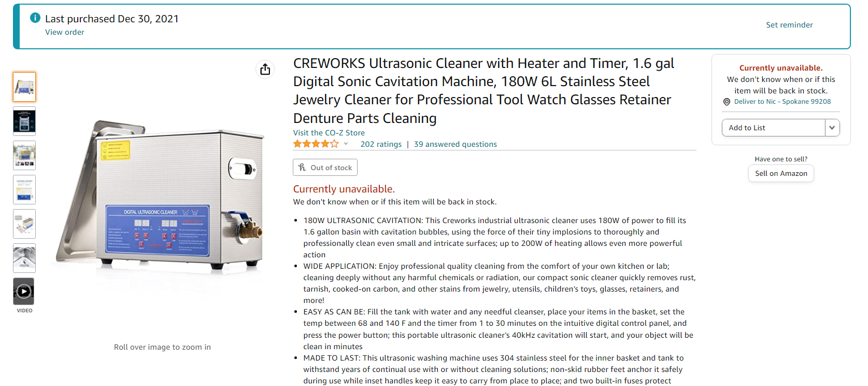Select the second dark product thumbnail

[24, 121]
